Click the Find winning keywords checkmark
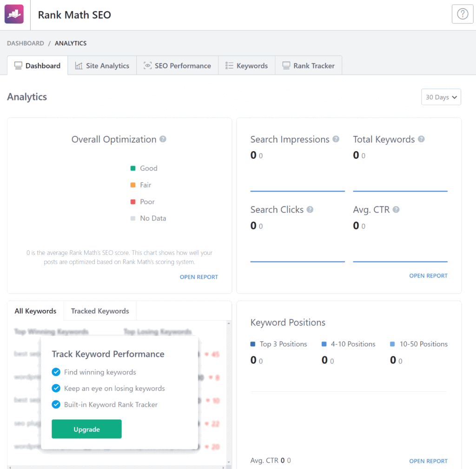This screenshot has height=469, width=476. (x=56, y=372)
